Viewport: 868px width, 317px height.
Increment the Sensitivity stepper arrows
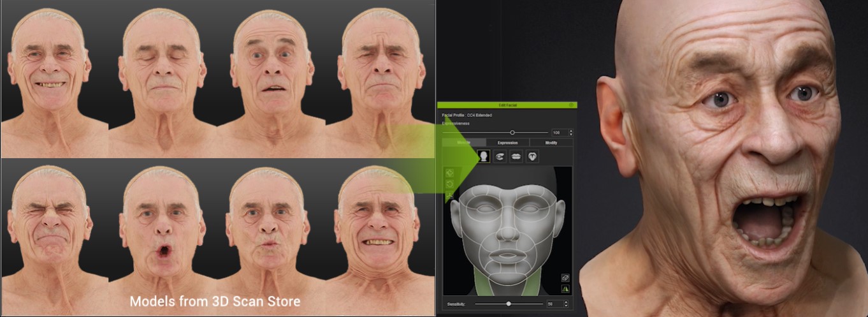566,302
